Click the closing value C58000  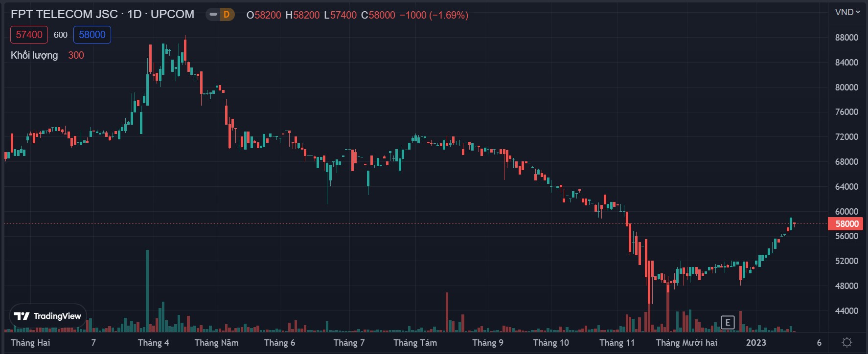click(378, 15)
